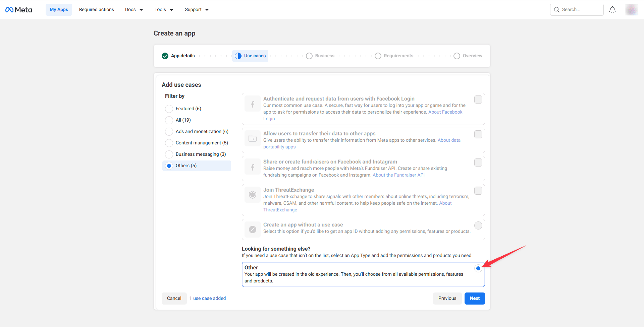Viewport: 644px width, 327px height.
Task: Click the data transfer use case icon
Action: [253, 138]
